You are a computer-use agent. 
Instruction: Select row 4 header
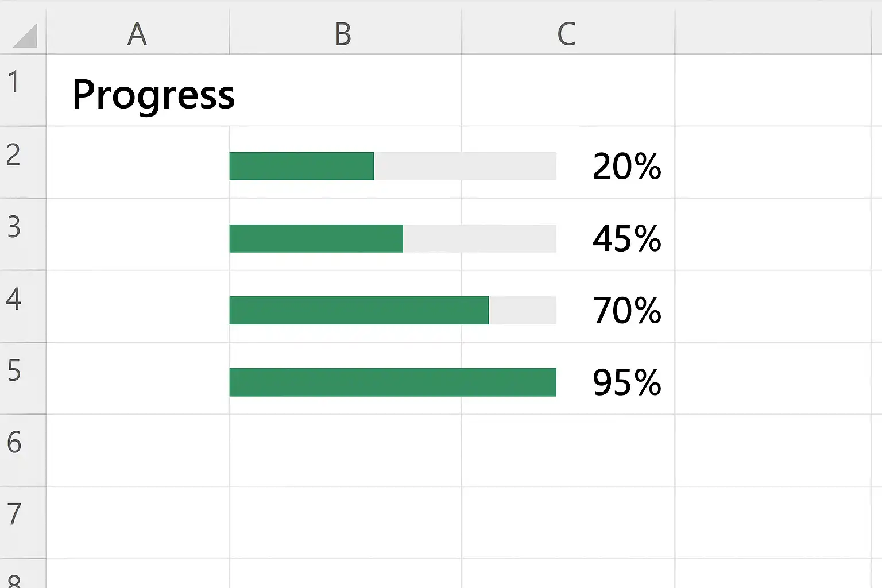(14, 299)
